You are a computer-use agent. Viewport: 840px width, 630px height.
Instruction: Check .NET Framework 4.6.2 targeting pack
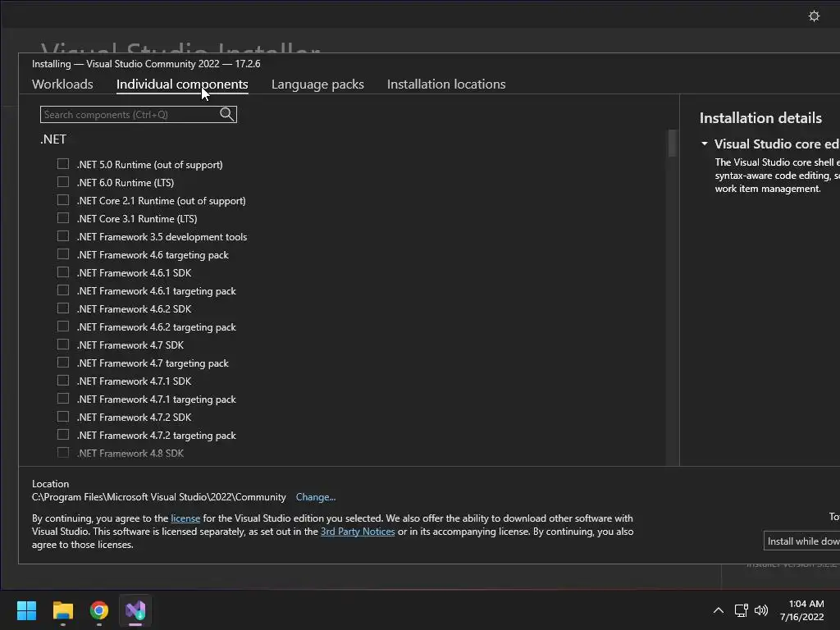coord(63,326)
